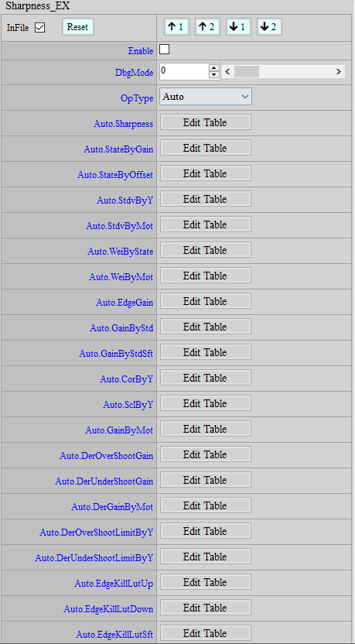The height and width of the screenshot is (644, 355).
Task: Click the up arrow 2 button
Action: (x=207, y=27)
